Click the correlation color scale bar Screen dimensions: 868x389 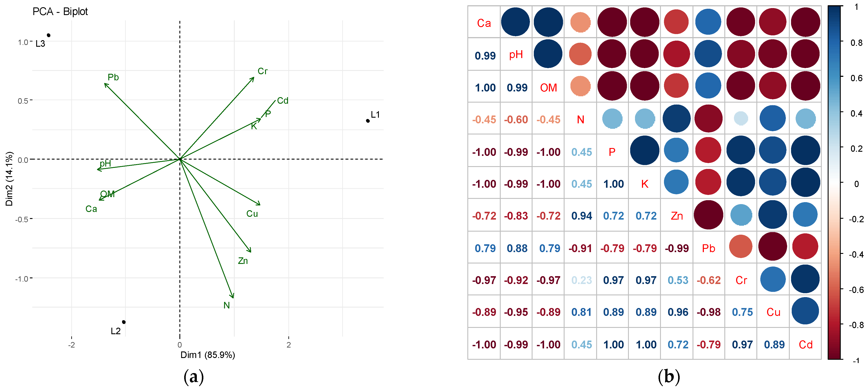[834, 182]
